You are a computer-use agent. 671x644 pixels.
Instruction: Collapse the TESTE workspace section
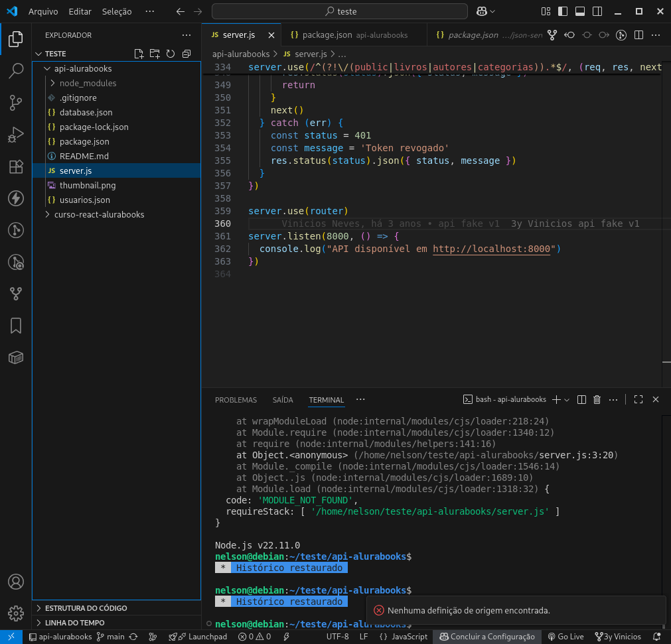tap(38, 54)
